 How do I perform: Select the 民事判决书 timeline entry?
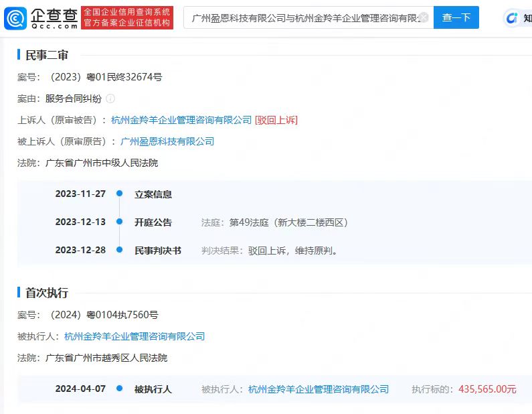tap(158, 251)
